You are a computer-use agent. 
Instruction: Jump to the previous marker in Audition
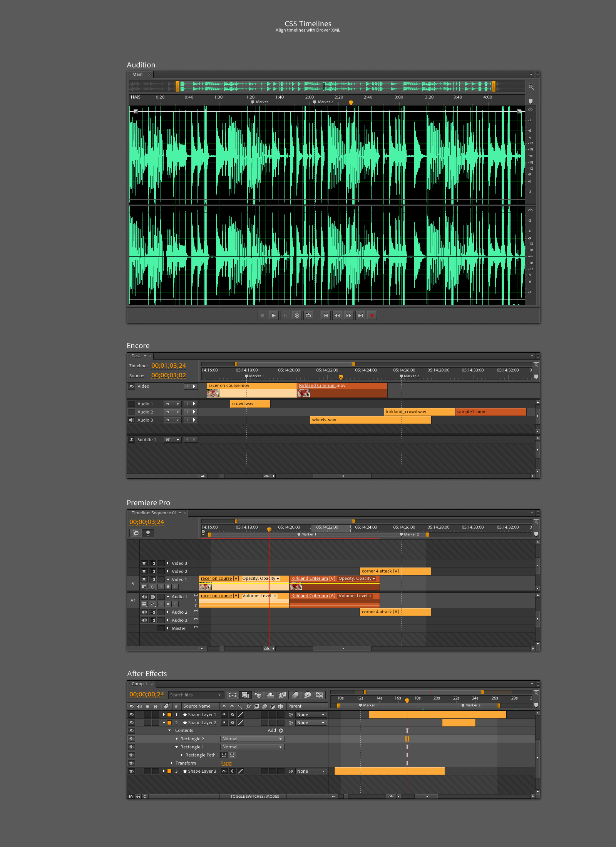pos(326,315)
